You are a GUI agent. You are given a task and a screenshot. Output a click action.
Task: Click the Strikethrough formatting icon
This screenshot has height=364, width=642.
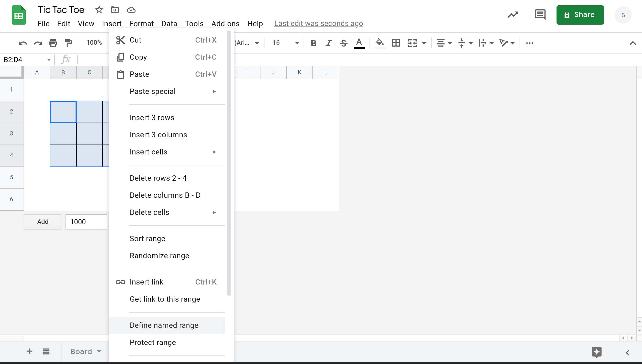344,43
